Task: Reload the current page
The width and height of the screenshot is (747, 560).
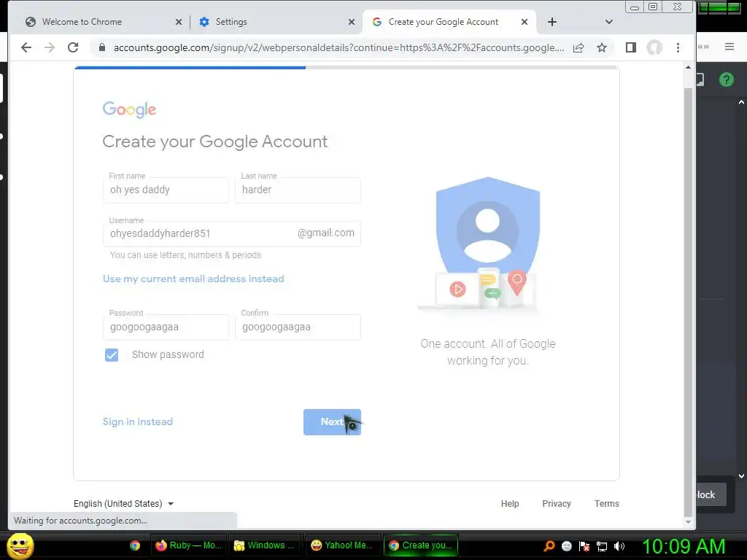Action: click(x=73, y=47)
